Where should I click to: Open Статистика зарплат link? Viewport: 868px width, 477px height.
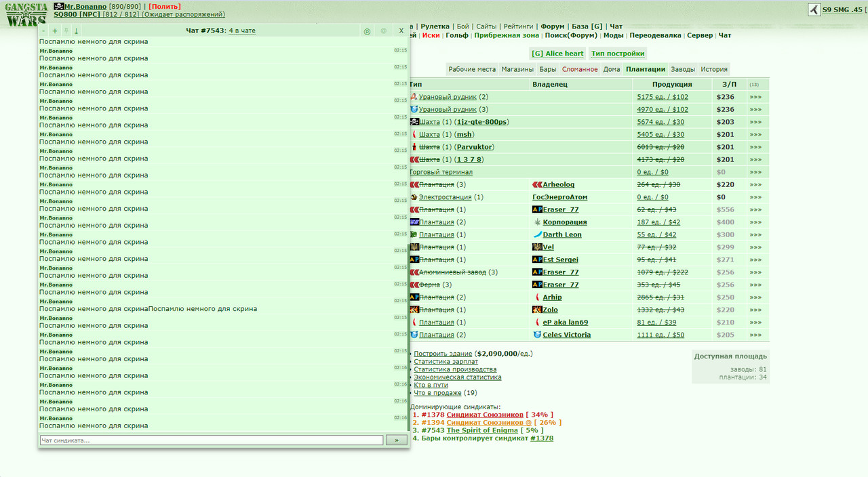pos(446,362)
